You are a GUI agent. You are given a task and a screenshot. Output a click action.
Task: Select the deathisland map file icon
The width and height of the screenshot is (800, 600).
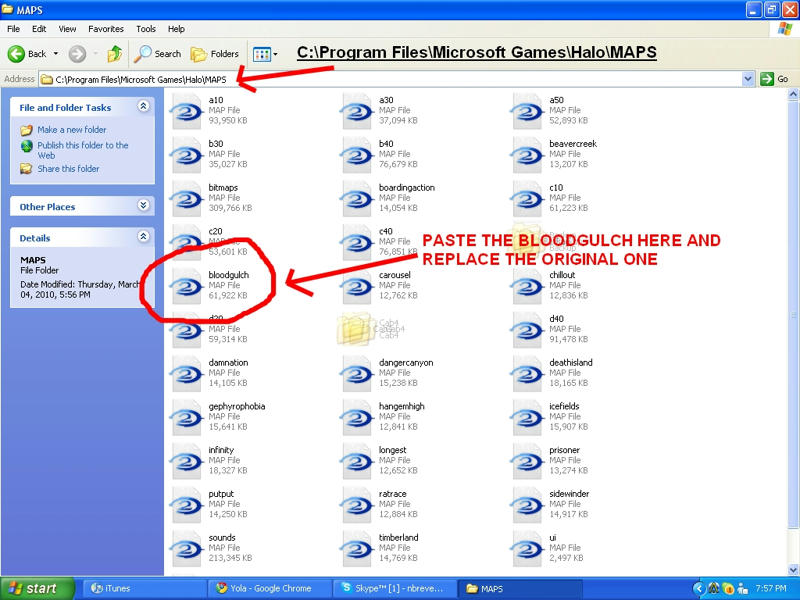coord(528,373)
